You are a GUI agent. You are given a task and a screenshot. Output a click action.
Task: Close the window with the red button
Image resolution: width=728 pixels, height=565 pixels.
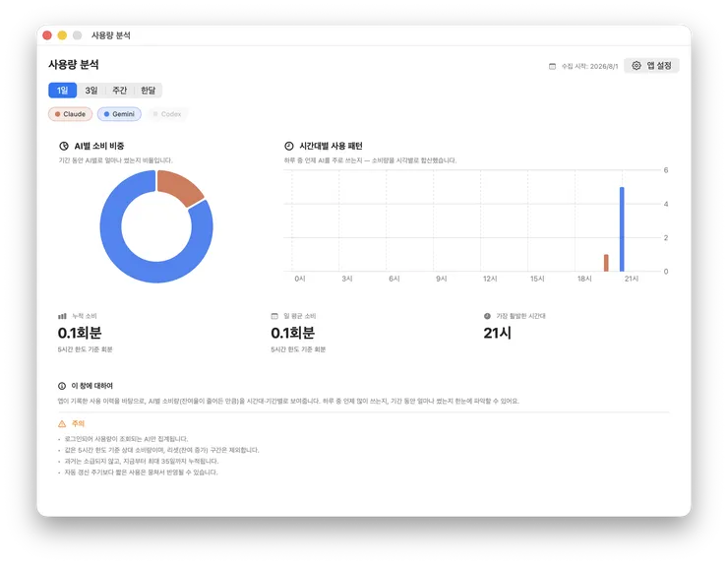47,35
